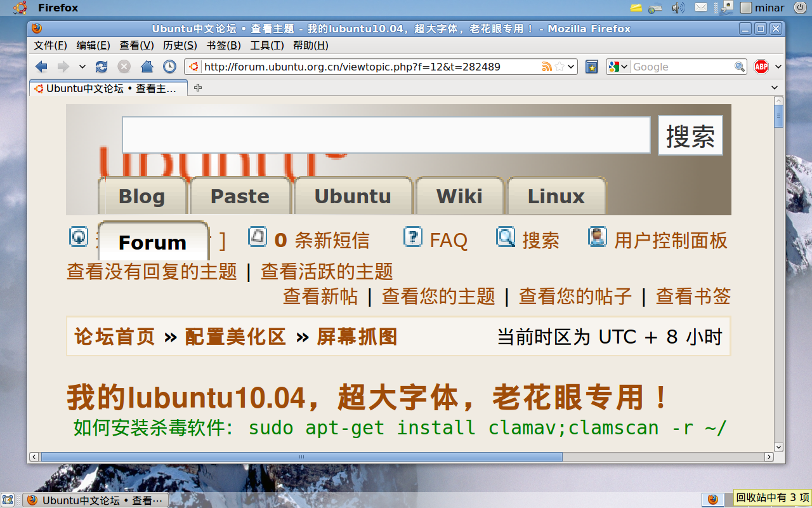812x508 pixels.
Task: Open 查看没有回复的主题 link
Action: (x=152, y=272)
